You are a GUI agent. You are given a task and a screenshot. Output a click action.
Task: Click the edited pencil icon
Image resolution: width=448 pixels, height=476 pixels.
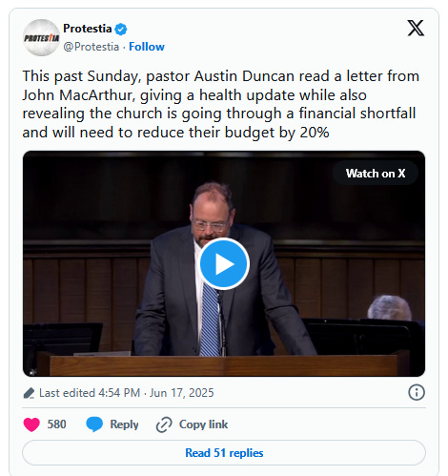[x=29, y=393]
